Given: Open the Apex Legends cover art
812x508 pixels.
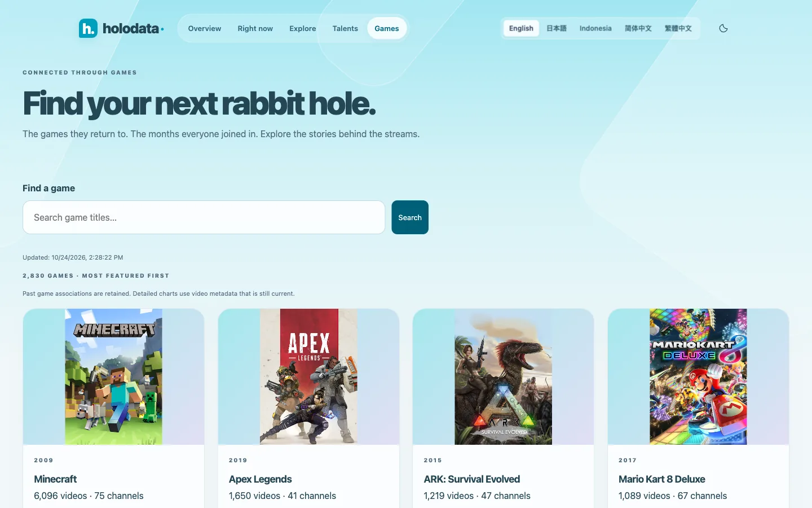Looking at the screenshot, I should click(308, 376).
